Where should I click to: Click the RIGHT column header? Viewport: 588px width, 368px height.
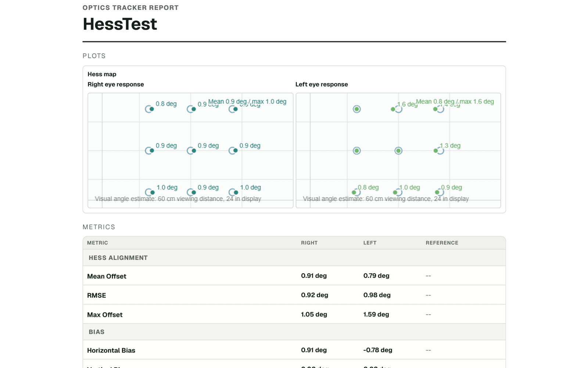pyautogui.click(x=309, y=243)
